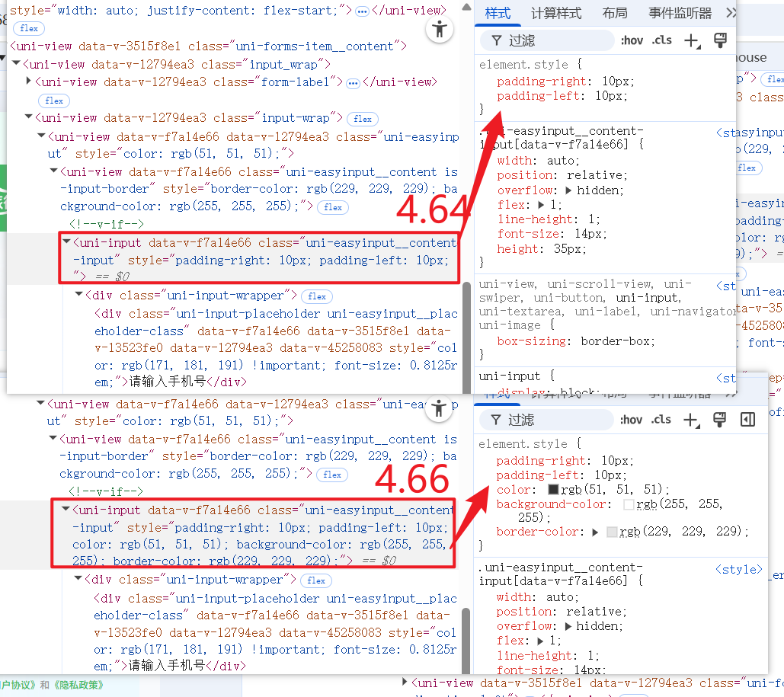Toggle :hov element state in upper styles panel
Viewport: 784px width, 697px height.
[632, 40]
